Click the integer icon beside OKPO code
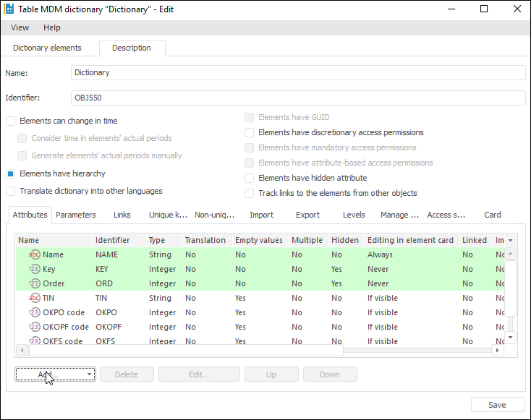 [34, 312]
